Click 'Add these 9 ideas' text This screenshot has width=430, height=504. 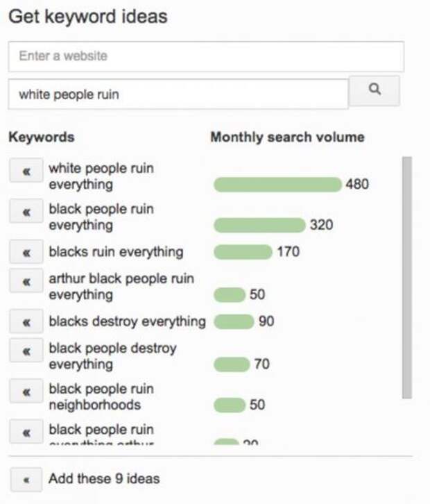pos(104,478)
